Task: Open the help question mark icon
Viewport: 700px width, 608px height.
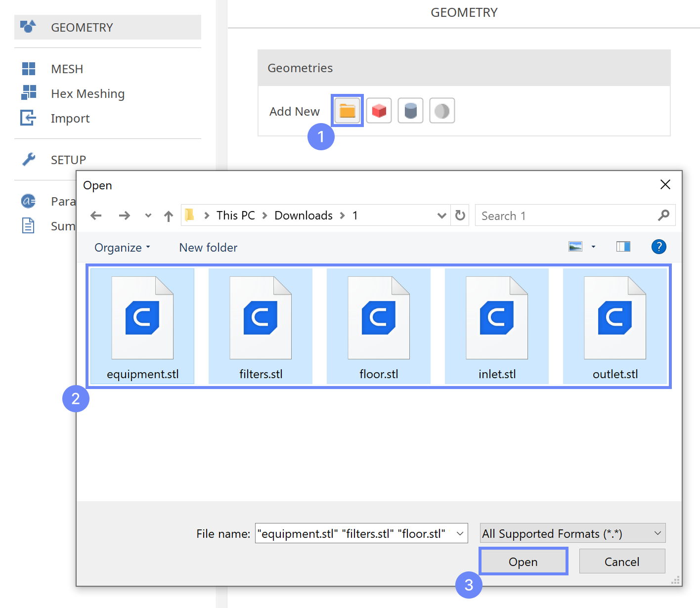Action: click(658, 247)
